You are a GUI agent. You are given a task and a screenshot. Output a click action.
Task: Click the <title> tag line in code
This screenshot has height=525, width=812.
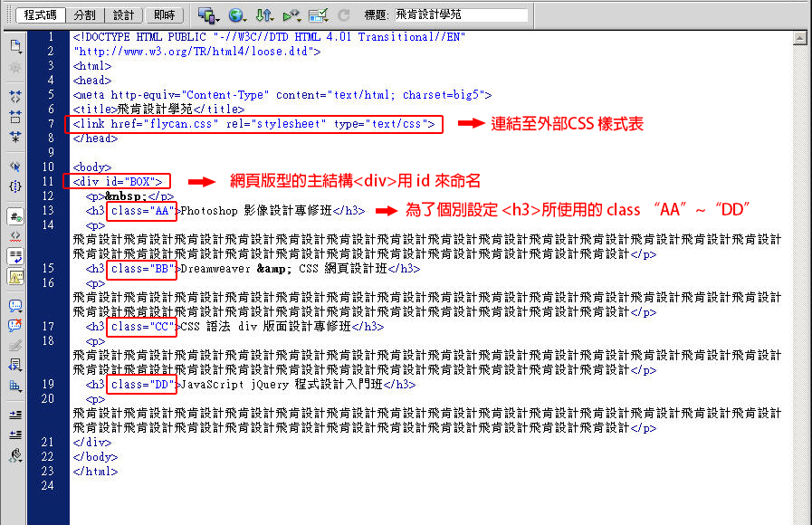158,110
